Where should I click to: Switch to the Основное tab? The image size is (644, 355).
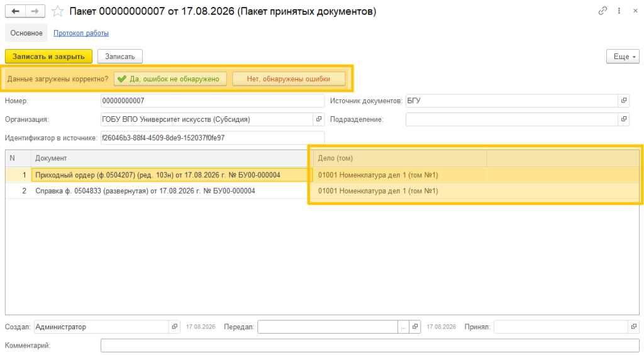point(26,33)
